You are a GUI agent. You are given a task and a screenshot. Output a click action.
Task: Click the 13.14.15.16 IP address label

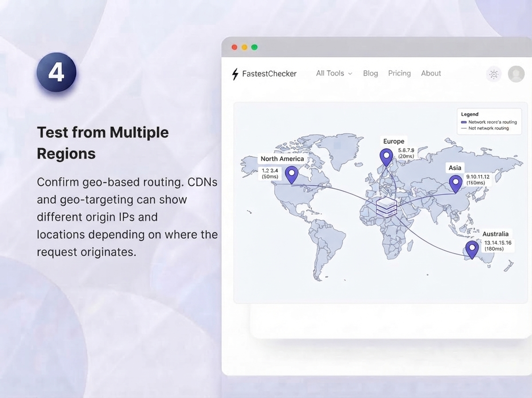pos(498,243)
